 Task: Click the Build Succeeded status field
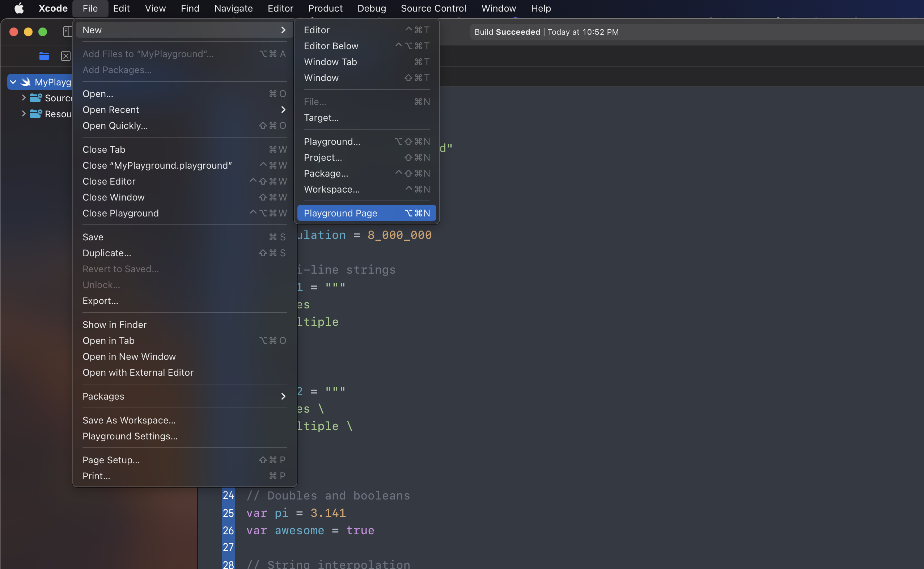point(546,32)
